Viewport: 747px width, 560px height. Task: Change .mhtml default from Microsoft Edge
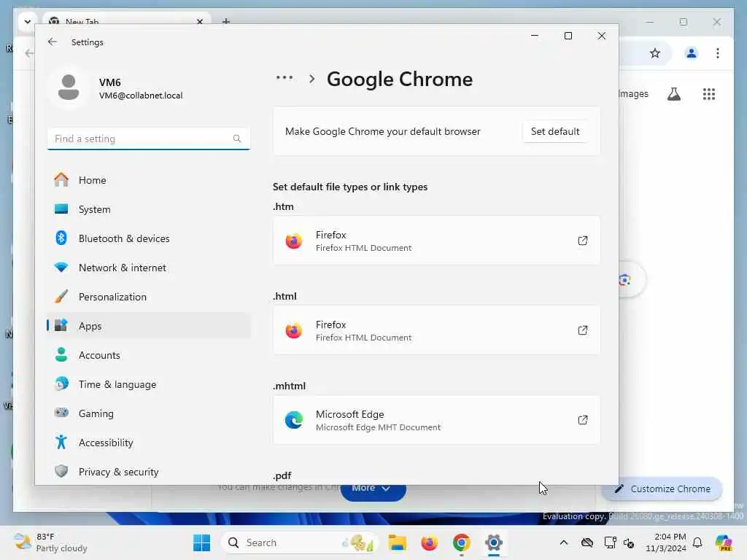coord(436,420)
